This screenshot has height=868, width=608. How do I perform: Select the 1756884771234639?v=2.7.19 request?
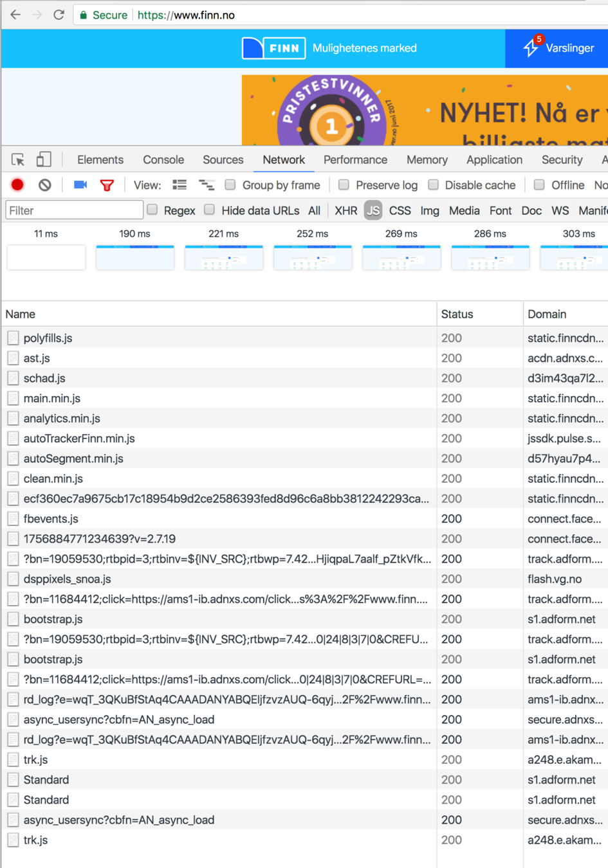pyautogui.click(x=304, y=539)
